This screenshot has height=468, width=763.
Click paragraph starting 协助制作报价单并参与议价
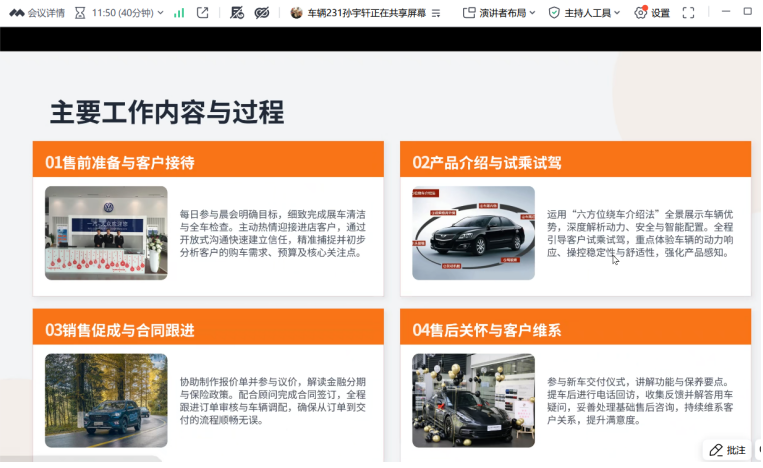pyautogui.click(x=272, y=400)
